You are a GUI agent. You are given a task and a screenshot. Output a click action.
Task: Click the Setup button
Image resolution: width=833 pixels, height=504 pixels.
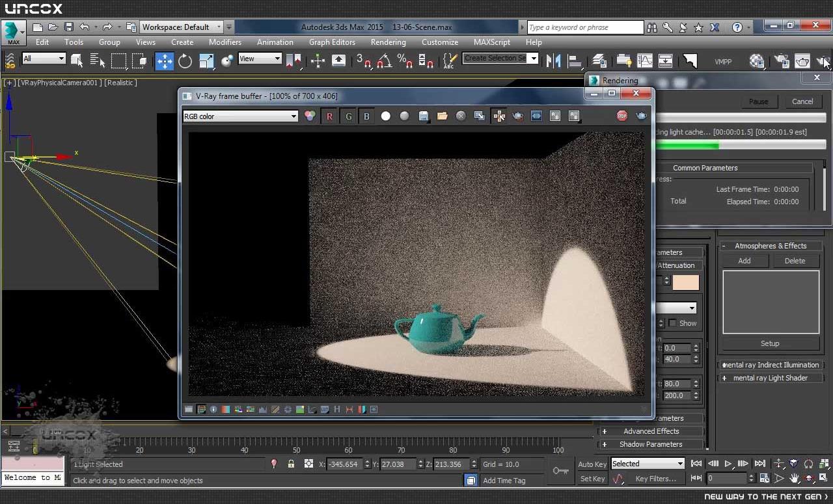click(x=770, y=343)
